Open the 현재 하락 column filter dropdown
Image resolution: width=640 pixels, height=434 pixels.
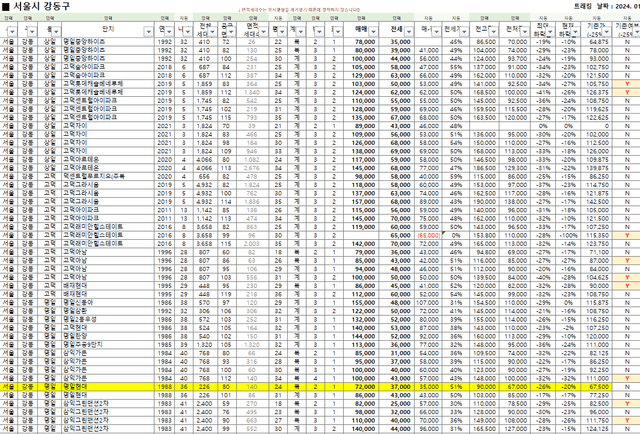pos(575,32)
